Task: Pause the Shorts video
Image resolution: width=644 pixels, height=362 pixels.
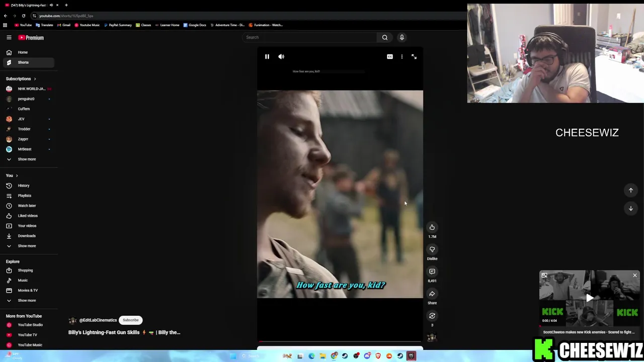Action: (x=267, y=57)
